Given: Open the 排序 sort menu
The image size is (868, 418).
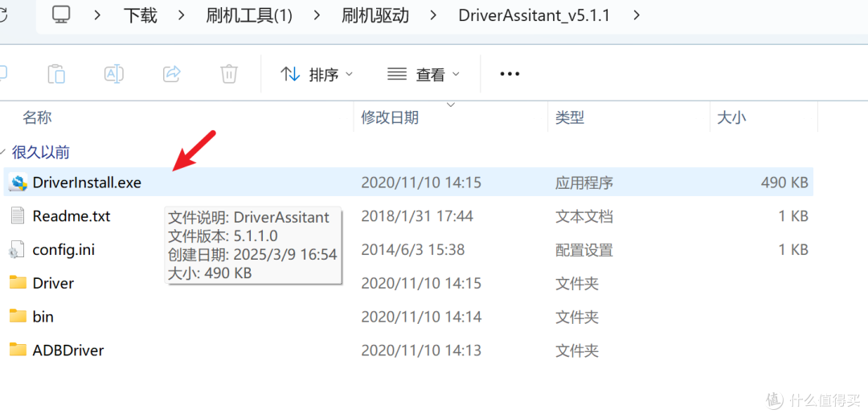Looking at the screenshot, I should [x=317, y=74].
